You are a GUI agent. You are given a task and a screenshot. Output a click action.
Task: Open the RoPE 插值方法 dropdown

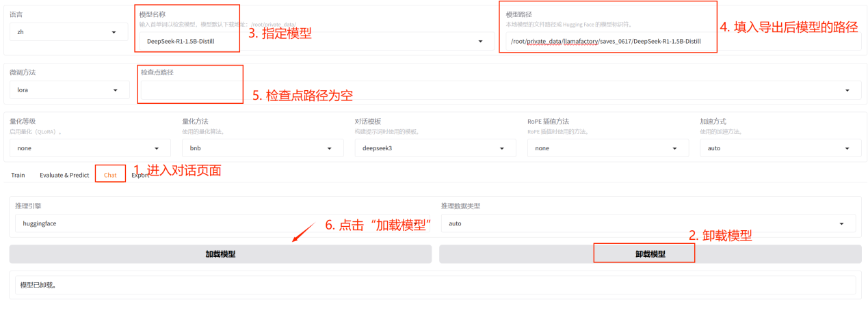pyautogui.click(x=607, y=148)
